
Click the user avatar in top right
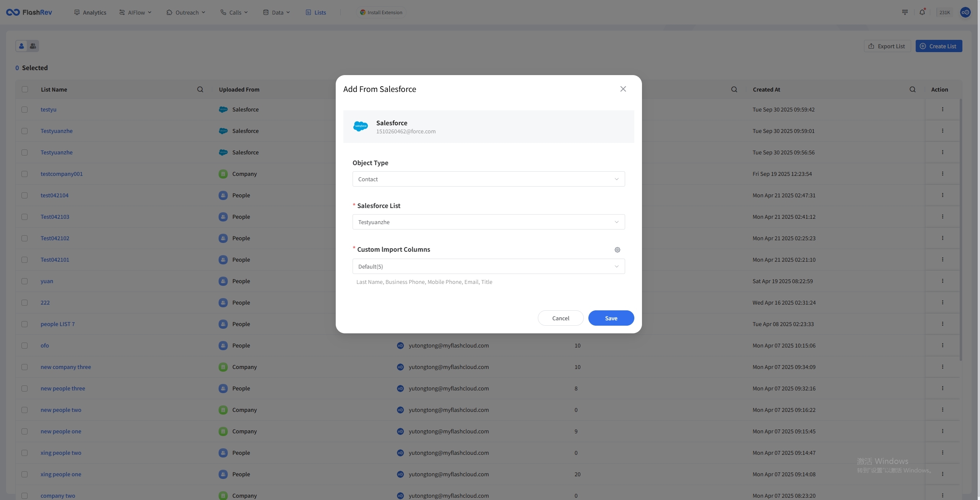pos(965,12)
